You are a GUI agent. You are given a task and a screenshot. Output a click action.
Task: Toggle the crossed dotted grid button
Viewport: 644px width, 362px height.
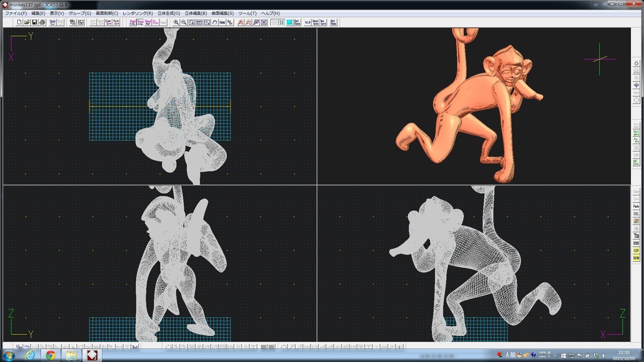(x=282, y=22)
